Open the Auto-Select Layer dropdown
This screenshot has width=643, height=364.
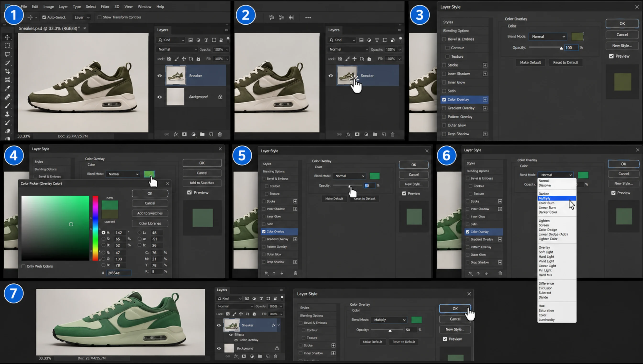82,17
